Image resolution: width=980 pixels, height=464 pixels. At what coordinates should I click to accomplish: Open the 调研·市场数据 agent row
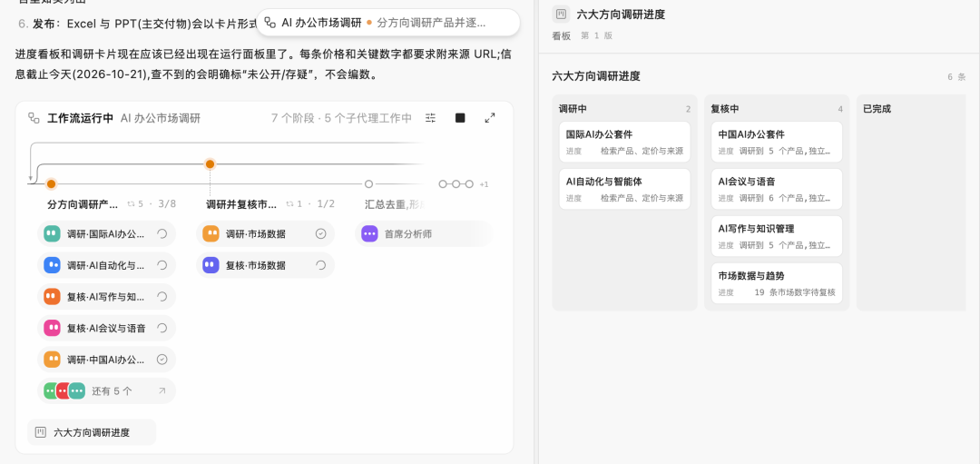pyautogui.click(x=266, y=234)
